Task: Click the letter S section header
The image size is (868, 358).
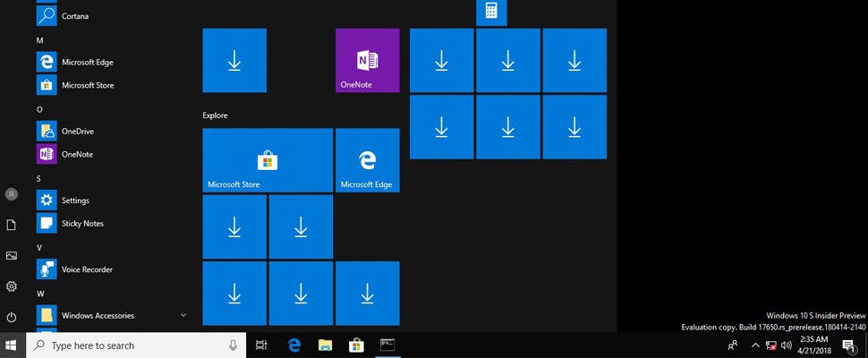Action: pyautogui.click(x=38, y=179)
